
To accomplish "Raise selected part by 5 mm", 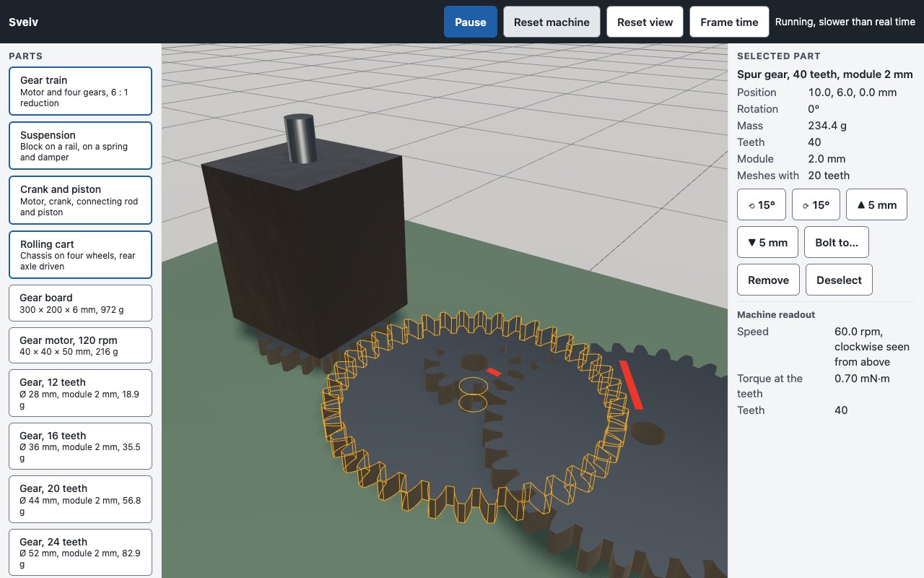I will tap(877, 204).
